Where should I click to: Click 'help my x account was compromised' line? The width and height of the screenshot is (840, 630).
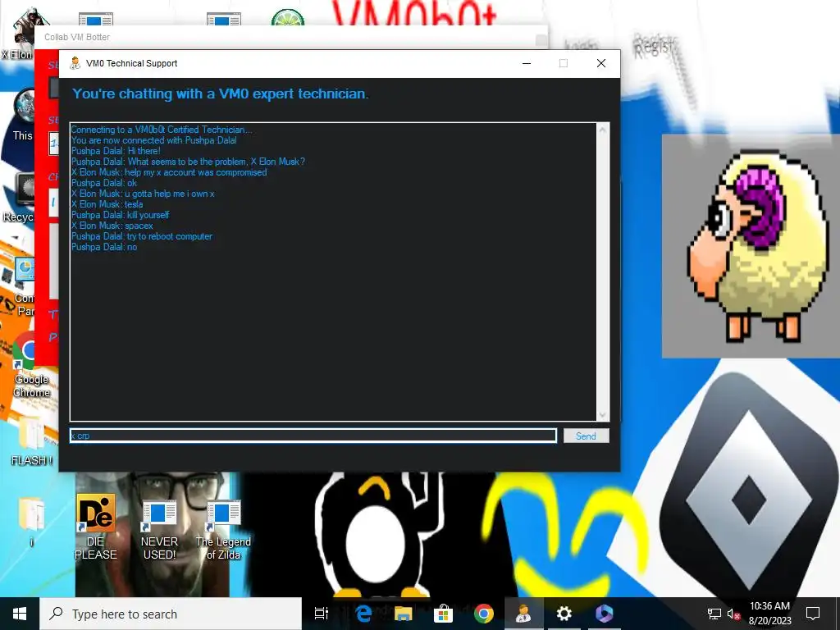click(169, 172)
